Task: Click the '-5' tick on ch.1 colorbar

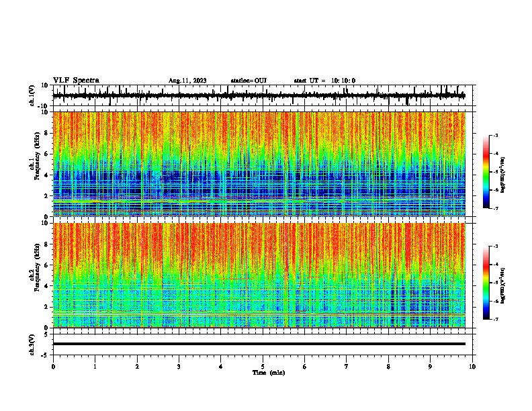Action: click(495, 172)
